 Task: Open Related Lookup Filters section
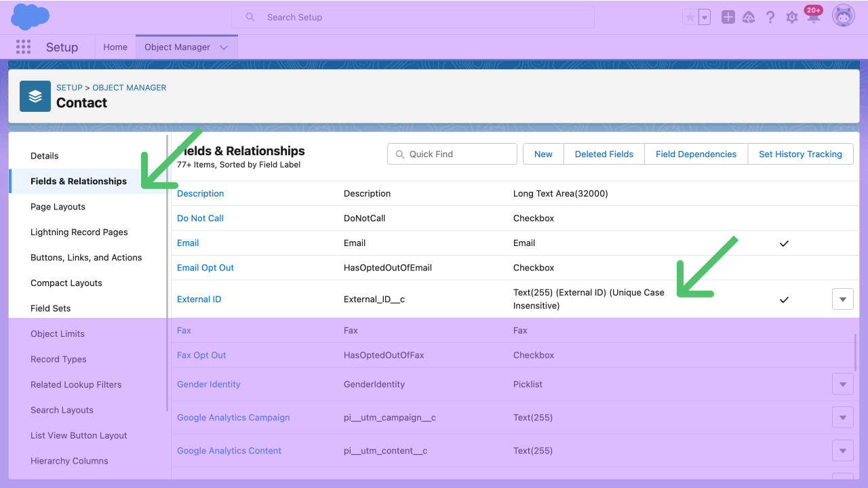click(x=76, y=384)
